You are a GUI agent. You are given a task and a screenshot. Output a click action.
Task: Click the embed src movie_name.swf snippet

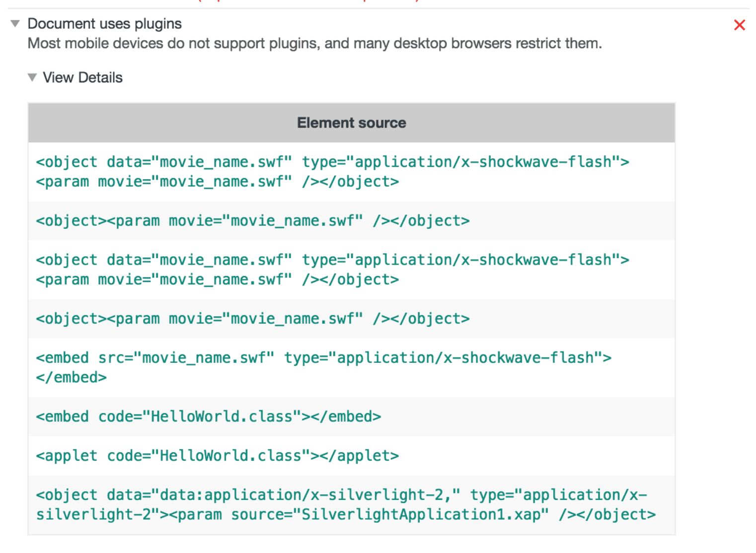323,367
